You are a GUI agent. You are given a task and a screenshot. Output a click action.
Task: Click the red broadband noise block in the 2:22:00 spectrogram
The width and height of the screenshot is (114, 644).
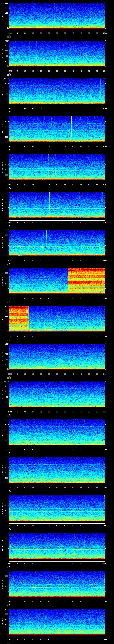coord(19,318)
